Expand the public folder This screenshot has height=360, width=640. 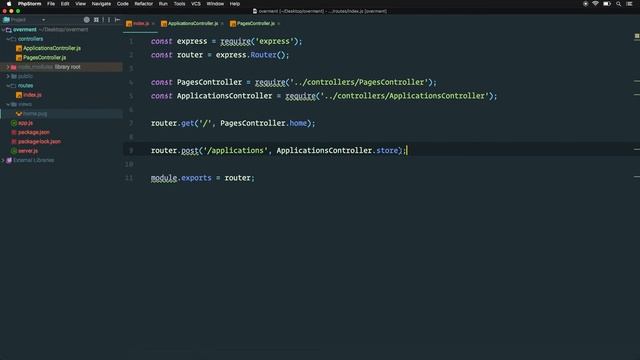pyautogui.click(x=8, y=76)
